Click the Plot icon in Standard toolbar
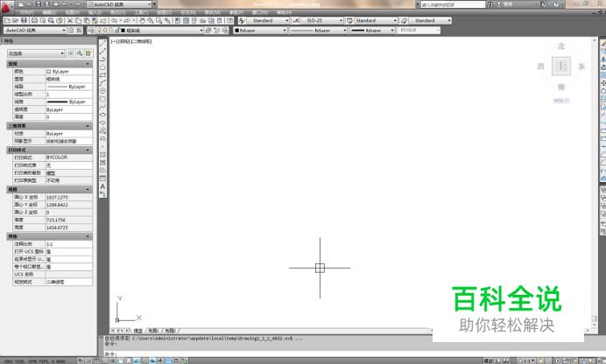 click(34, 20)
